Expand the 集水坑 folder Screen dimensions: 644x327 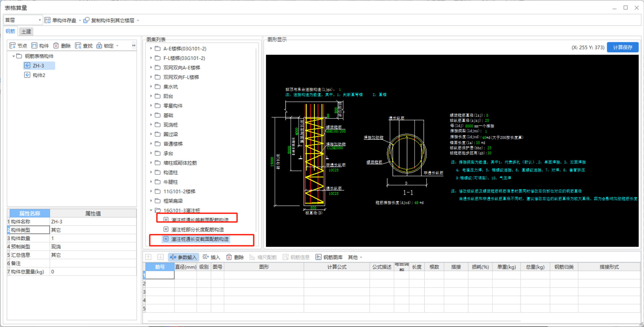click(x=151, y=87)
